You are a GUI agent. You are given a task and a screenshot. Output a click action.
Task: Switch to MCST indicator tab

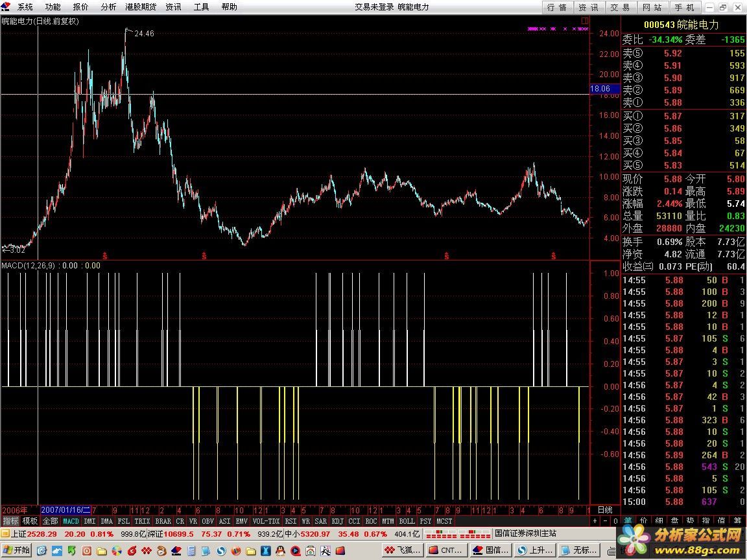coord(444,521)
